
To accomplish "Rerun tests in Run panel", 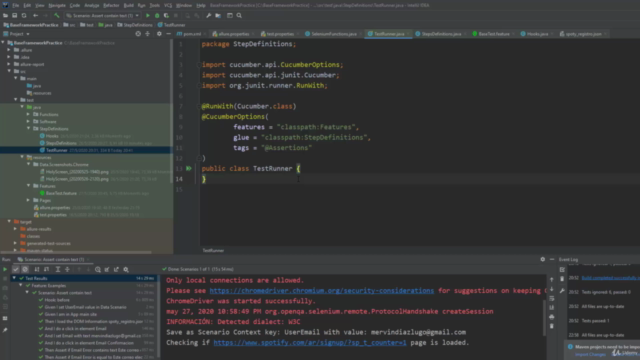I will [x=5, y=269].
